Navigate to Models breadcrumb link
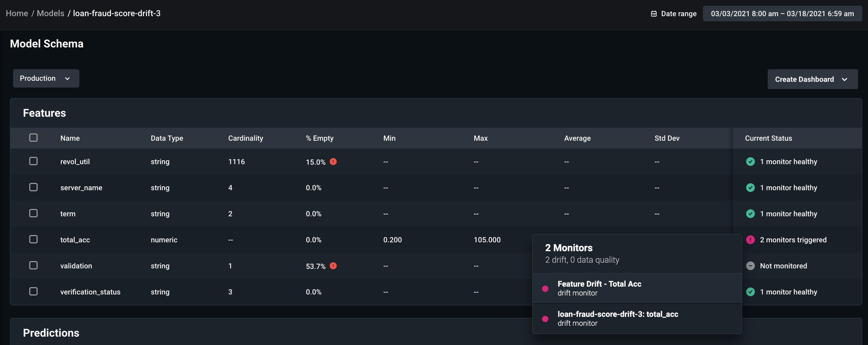This screenshot has width=868, height=345. (50, 14)
